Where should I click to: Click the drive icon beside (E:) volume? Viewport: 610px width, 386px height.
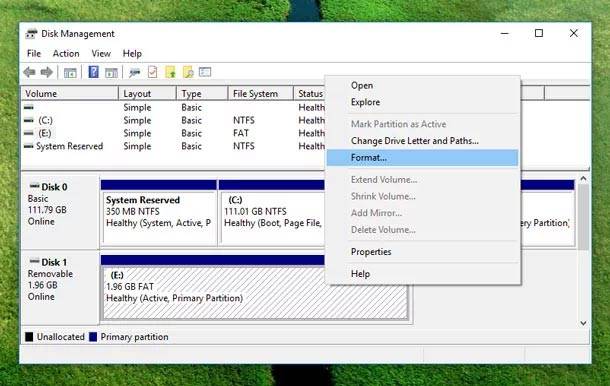[29, 133]
